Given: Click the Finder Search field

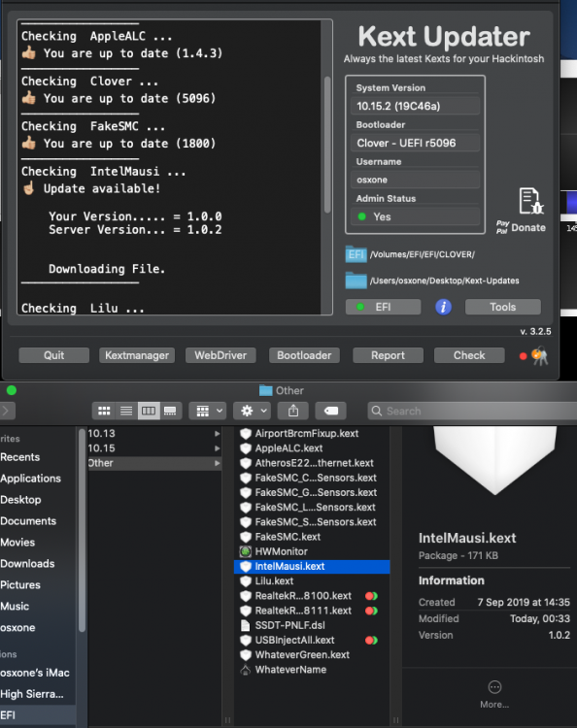Looking at the screenshot, I should [472, 411].
